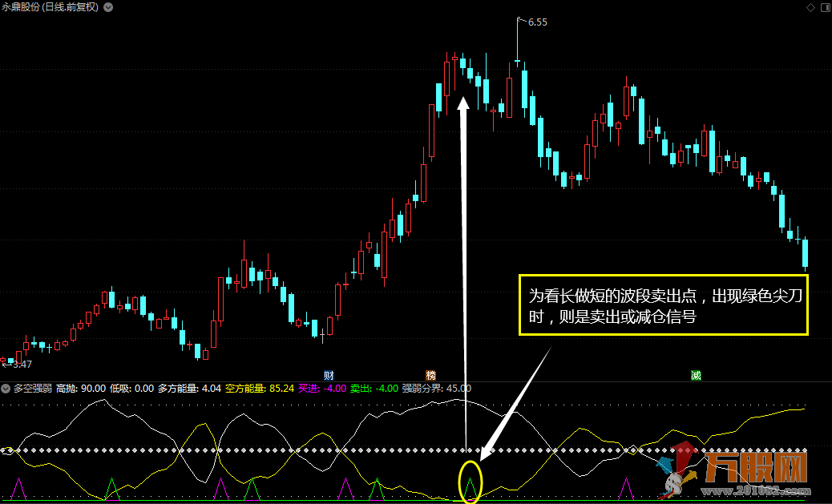832x504 pixels.
Task: Click the 3.47 low price label
Action: 22,365
